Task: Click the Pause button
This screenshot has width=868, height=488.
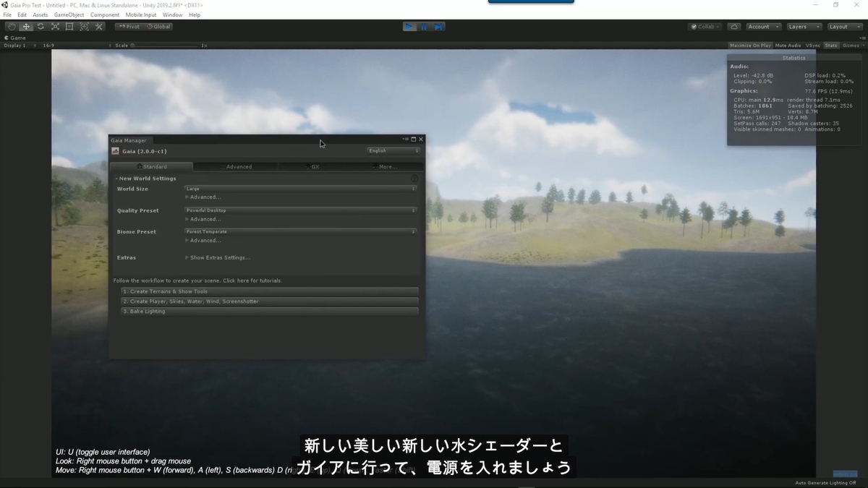Action: click(424, 27)
